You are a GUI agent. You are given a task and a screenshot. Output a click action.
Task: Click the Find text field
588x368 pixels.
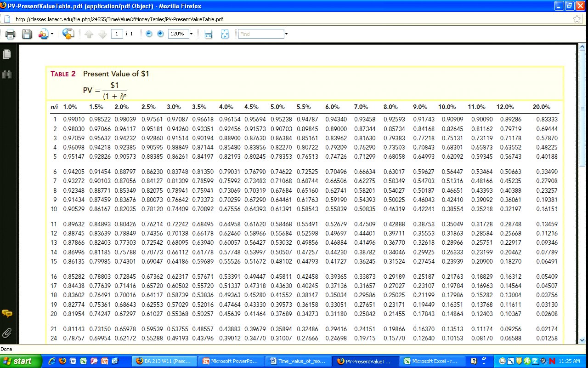click(x=261, y=34)
